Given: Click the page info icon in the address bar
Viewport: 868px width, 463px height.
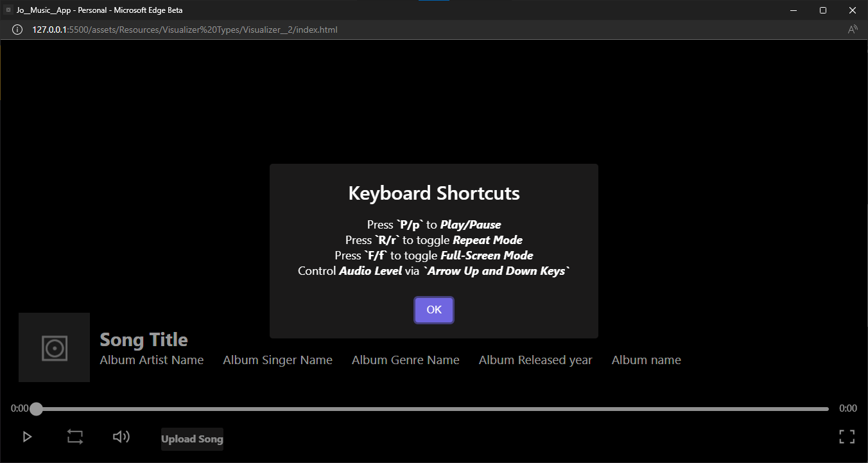Looking at the screenshot, I should tap(17, 29).
